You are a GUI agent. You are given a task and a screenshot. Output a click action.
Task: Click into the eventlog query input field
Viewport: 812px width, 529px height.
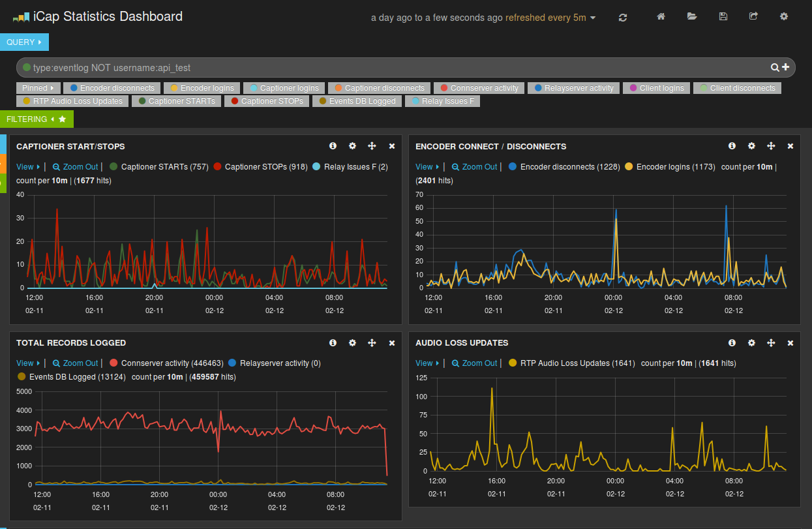click(x=391, y=67)
